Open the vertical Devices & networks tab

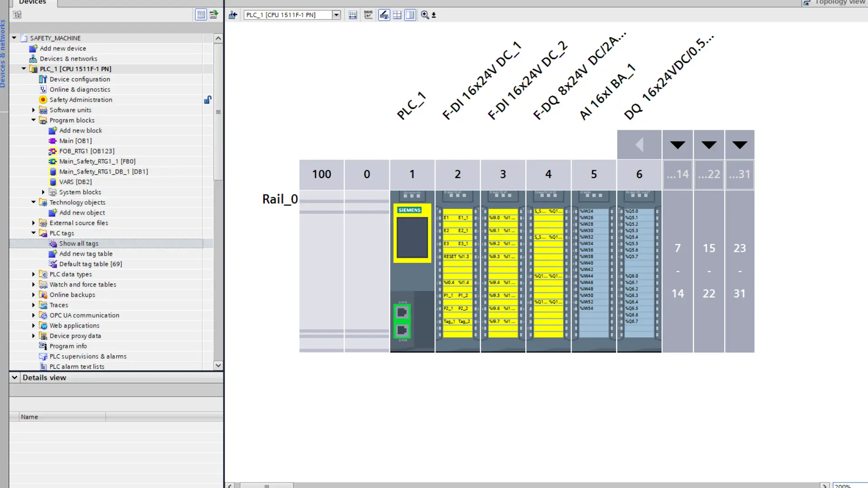coord(3,53)
